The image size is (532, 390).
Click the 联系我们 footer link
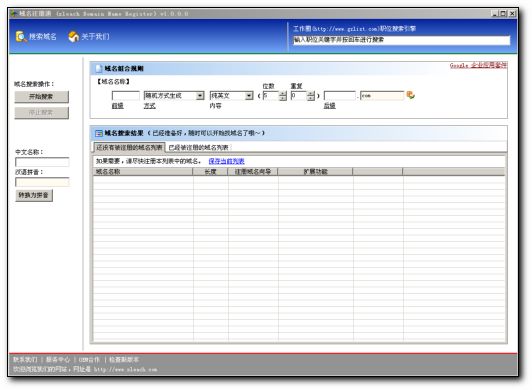pos(25,359)
